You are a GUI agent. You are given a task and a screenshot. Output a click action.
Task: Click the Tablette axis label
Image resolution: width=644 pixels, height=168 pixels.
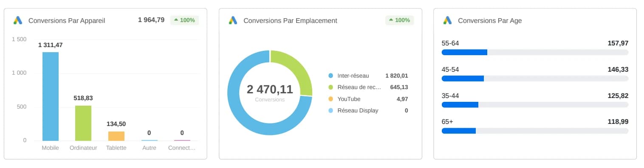[116, 148]
